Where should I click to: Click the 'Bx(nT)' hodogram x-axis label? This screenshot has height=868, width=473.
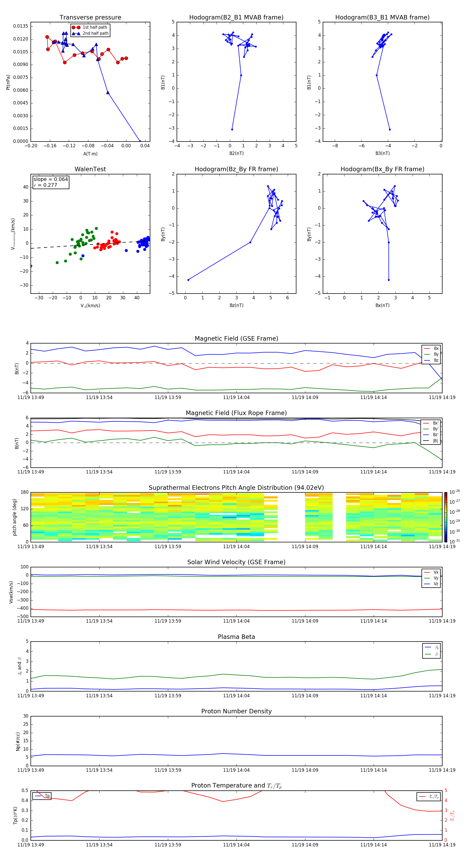click(382, 305)
